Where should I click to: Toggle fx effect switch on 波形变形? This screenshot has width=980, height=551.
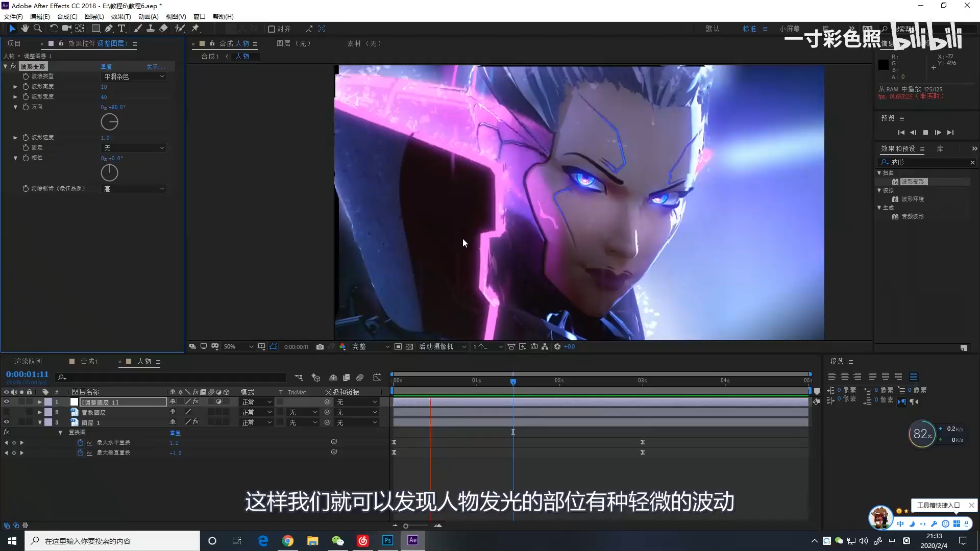coord(13,66)
